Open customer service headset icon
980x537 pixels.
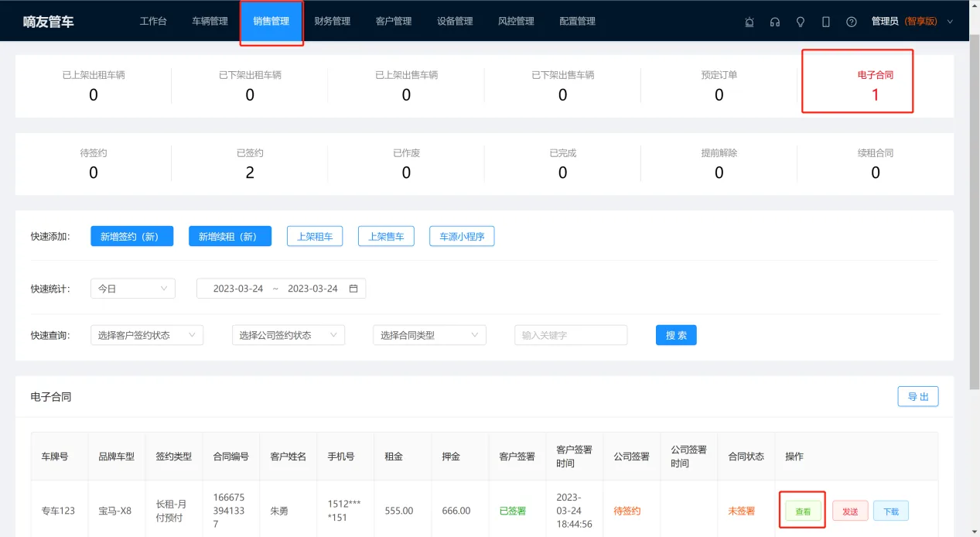coord(774,22)
